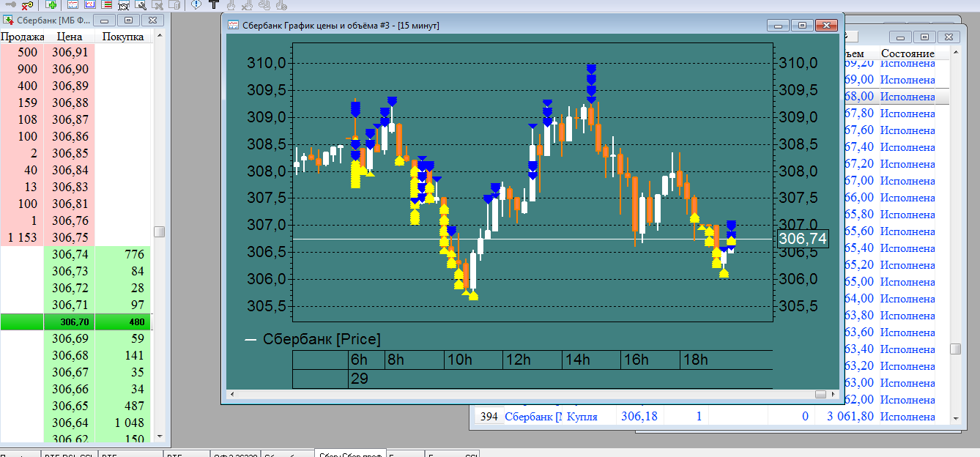The image size is (980, 457).
Task: Click Исполнена status in the 67,80 row
Action: tap(907, 113)
